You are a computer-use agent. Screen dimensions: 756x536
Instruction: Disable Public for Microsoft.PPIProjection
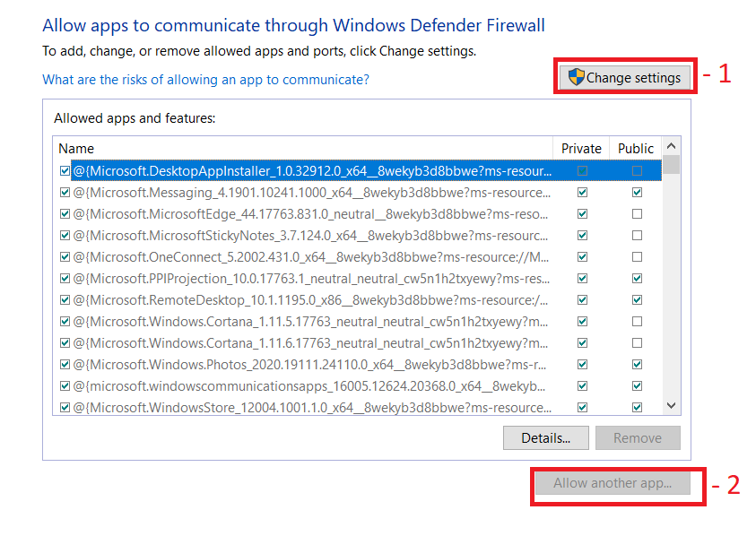pyautogui.click(x=637, y=279)
